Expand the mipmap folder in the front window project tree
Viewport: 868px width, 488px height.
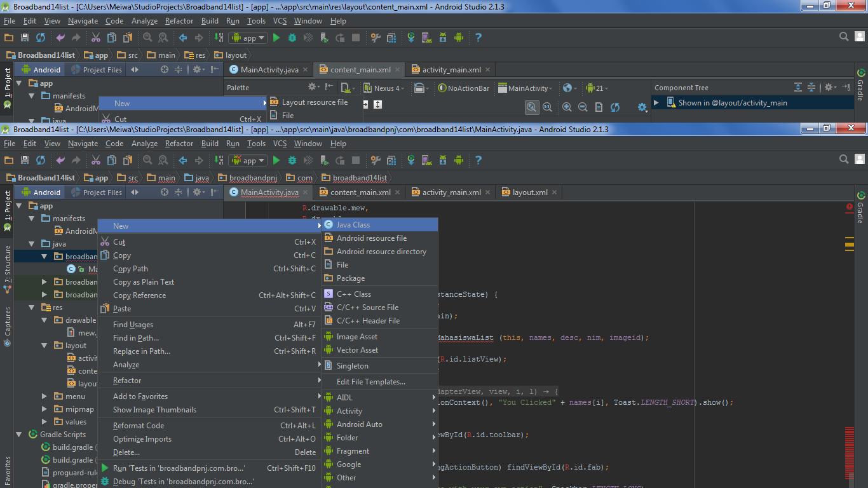coord(44,409)
